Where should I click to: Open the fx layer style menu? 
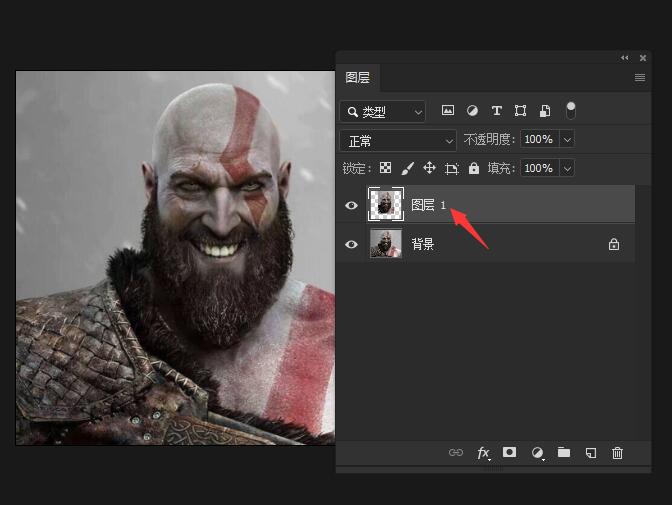coord(483,453)
